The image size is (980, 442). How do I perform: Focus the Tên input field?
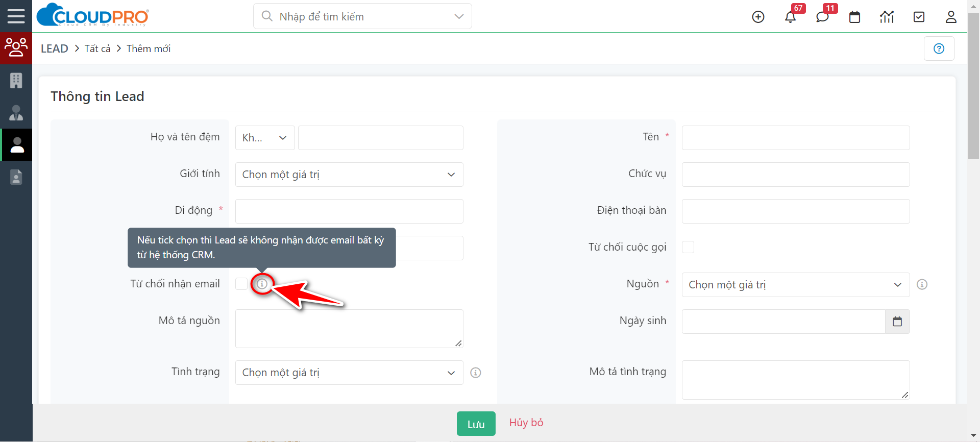(x=796, y=138)
